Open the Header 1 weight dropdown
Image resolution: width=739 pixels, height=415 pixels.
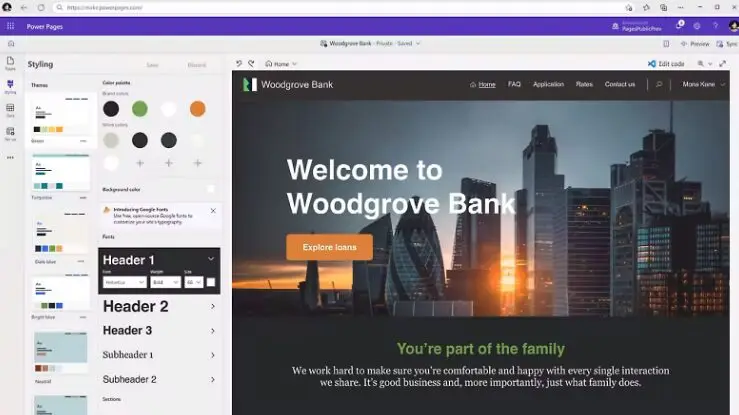pyautogui.click(x=165, y=282)
